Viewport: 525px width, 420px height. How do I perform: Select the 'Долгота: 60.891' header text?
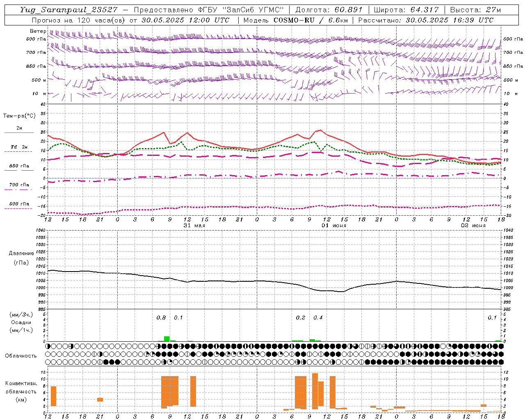[x=329, y=10]
